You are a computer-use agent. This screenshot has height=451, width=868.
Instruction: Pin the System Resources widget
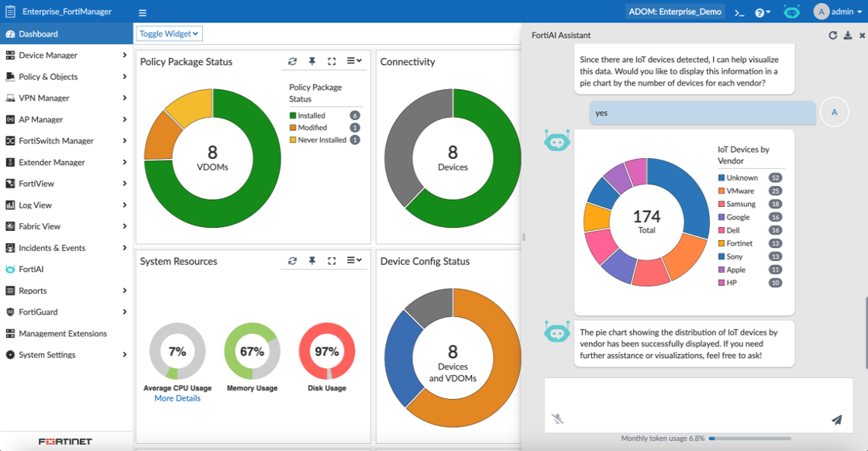(x=312, y=260)
